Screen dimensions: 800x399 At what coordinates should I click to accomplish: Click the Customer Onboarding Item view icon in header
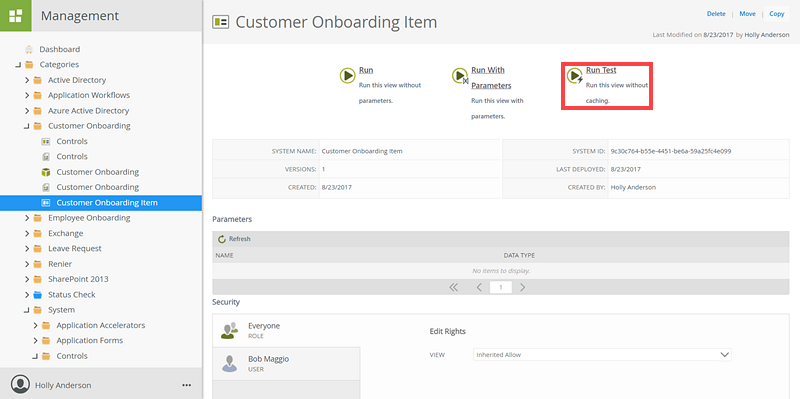pyautogui.click(x=220, y=22)
